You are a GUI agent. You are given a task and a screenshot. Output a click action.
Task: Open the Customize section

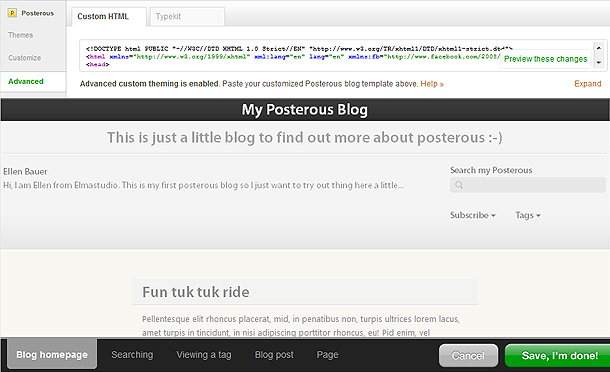tap(25, 58)
